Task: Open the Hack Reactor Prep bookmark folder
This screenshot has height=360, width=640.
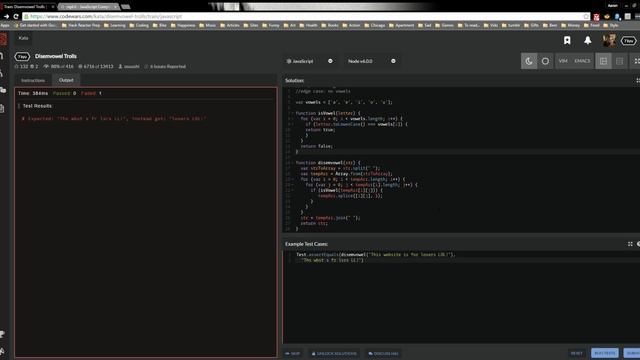Action: 80,25
